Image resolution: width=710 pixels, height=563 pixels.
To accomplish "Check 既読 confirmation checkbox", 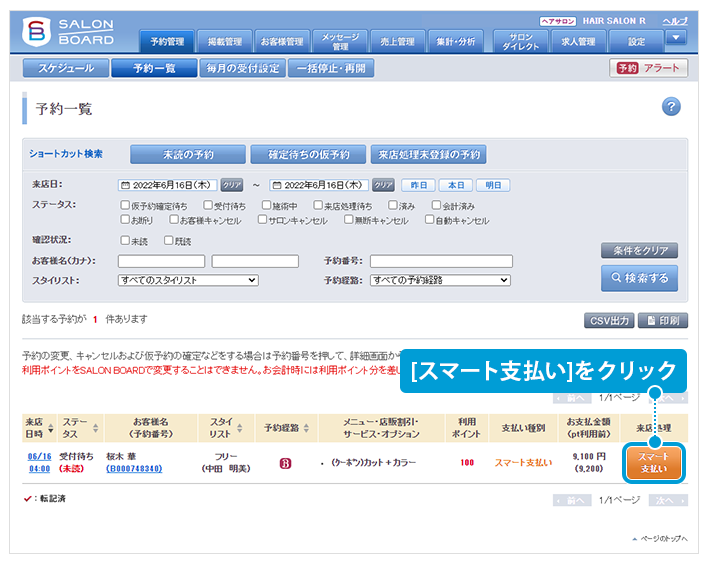I will (168, 240).
